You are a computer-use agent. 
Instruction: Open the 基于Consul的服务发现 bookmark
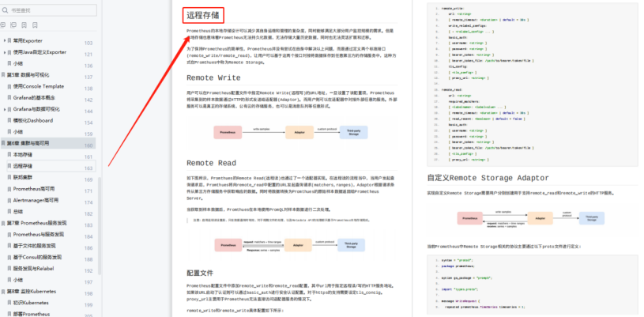pyautogui.click(x=37, y=258)
